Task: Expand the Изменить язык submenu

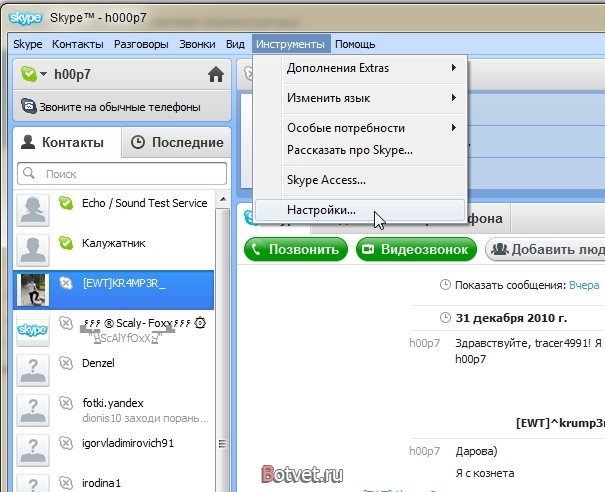Action: tap(360, 98)
